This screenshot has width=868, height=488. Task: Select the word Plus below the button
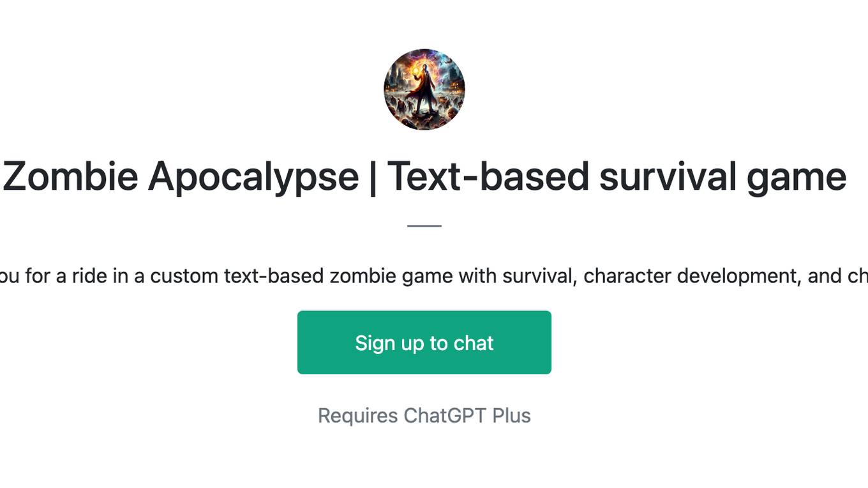click(511, 416)
